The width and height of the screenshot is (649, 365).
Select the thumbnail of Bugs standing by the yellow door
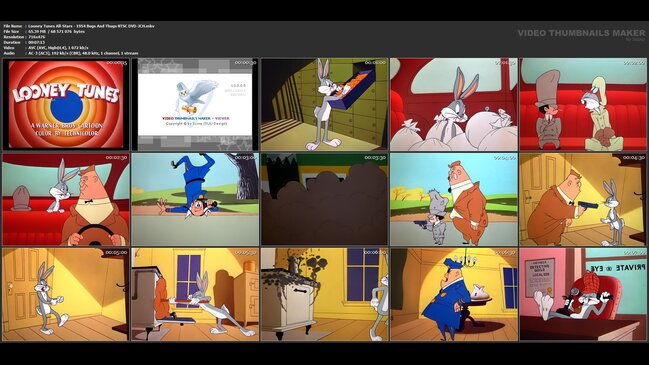pyautogui.click(x=66, y=294)
